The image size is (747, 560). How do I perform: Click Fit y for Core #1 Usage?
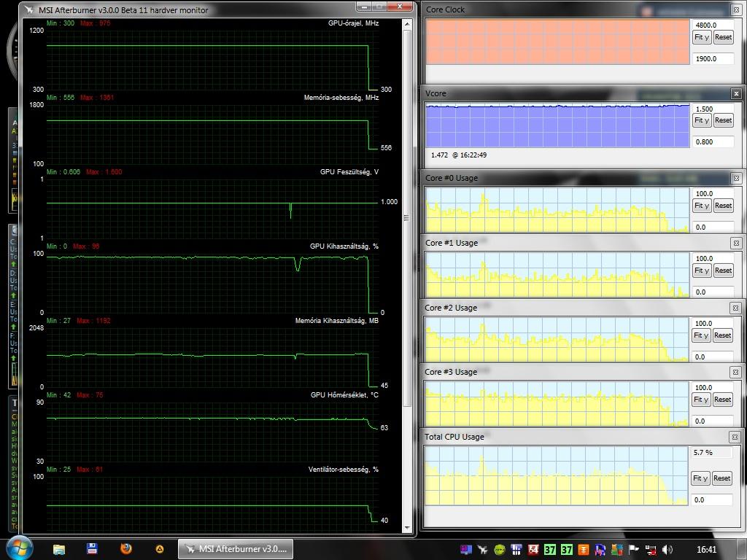702,271
